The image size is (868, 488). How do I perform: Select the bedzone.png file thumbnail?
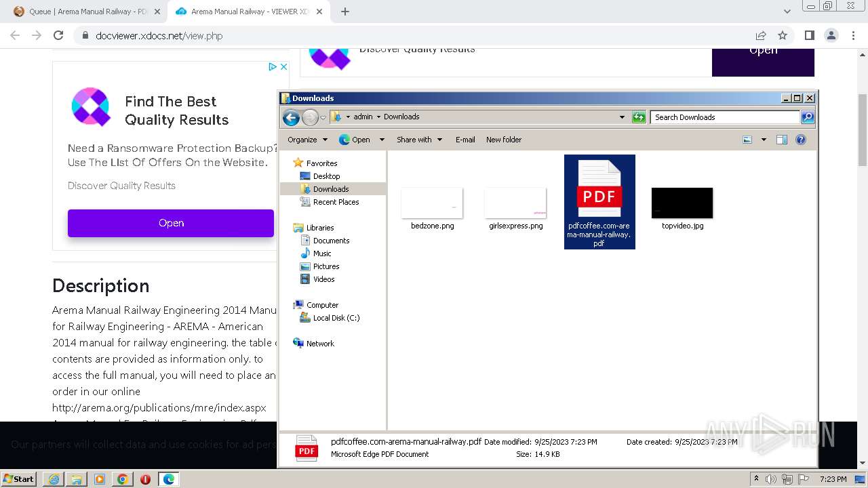(432, 203)
